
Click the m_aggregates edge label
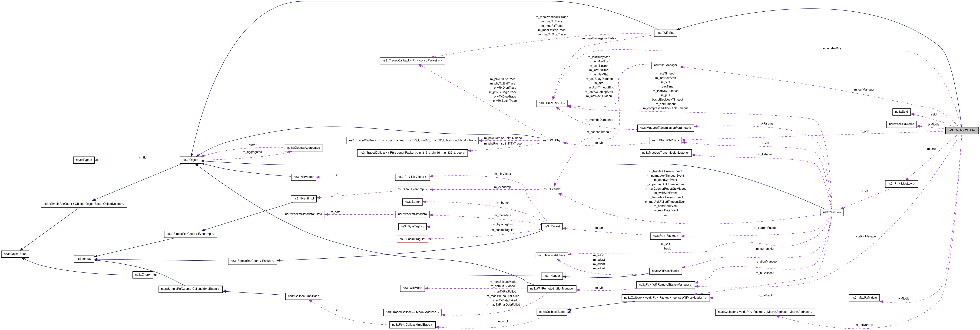coord(252,152)
